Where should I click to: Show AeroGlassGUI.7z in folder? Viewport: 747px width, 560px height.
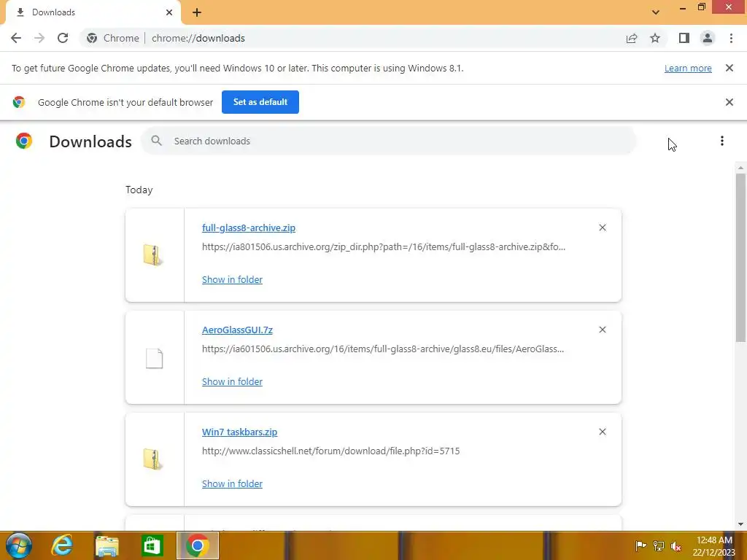coord(232,381)
